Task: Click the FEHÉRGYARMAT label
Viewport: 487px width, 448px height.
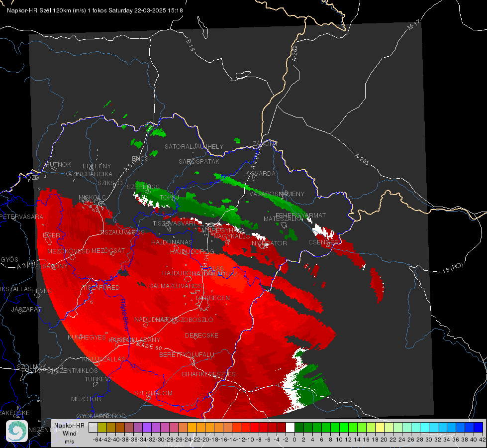Action: (300, 215)
